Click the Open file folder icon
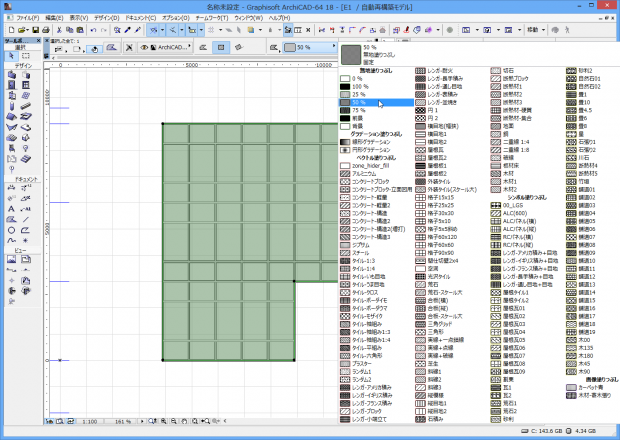Screen dimensions: 620x440 pyautogui.click(x=21, y=32)
